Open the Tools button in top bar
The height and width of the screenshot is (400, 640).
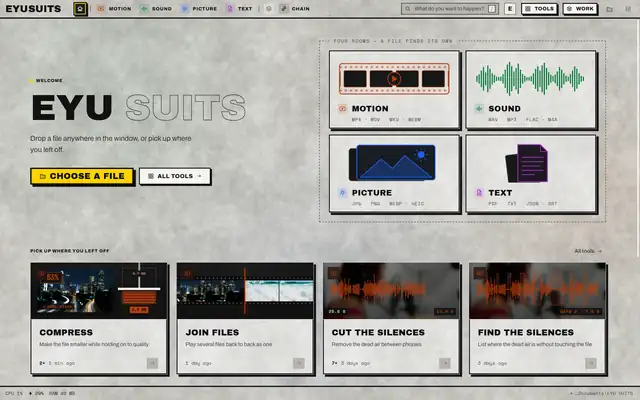(539, 9)
